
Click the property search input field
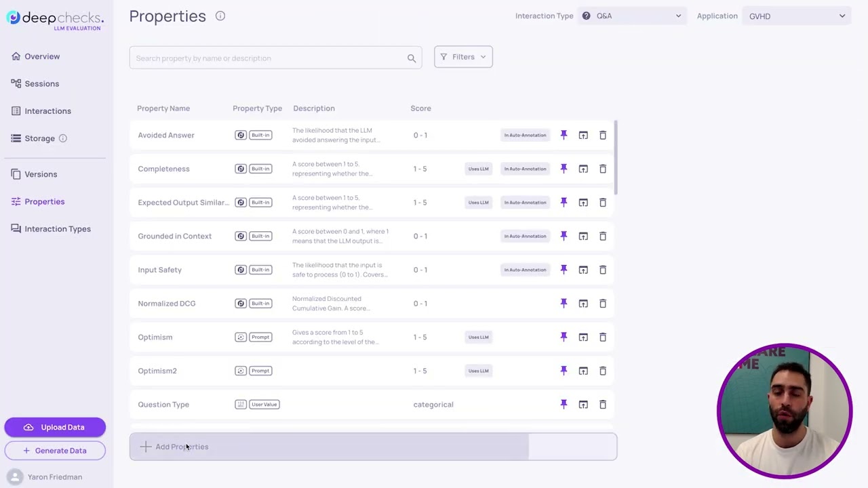coord(275,58)
